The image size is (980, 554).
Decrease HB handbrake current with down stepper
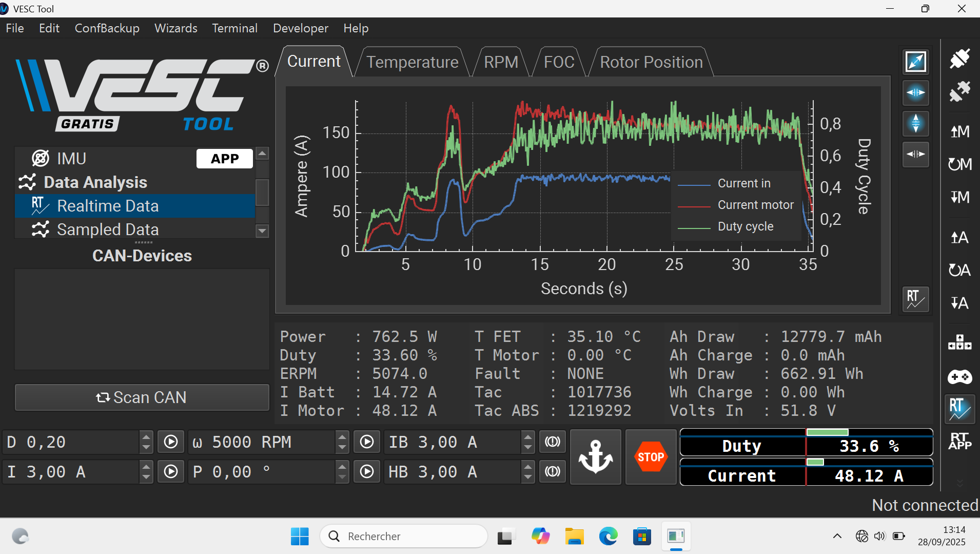(528, 477)
